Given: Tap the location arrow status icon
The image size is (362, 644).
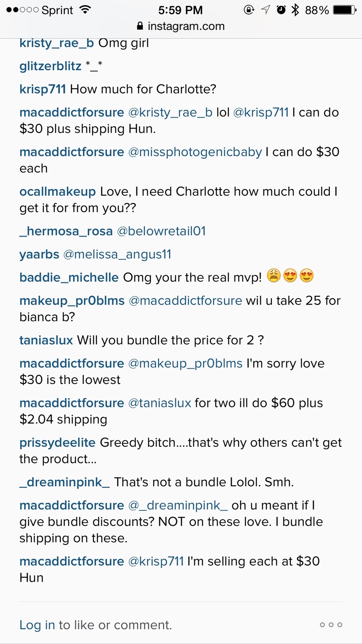Looking at the screenshot, I should click(265, 10).
